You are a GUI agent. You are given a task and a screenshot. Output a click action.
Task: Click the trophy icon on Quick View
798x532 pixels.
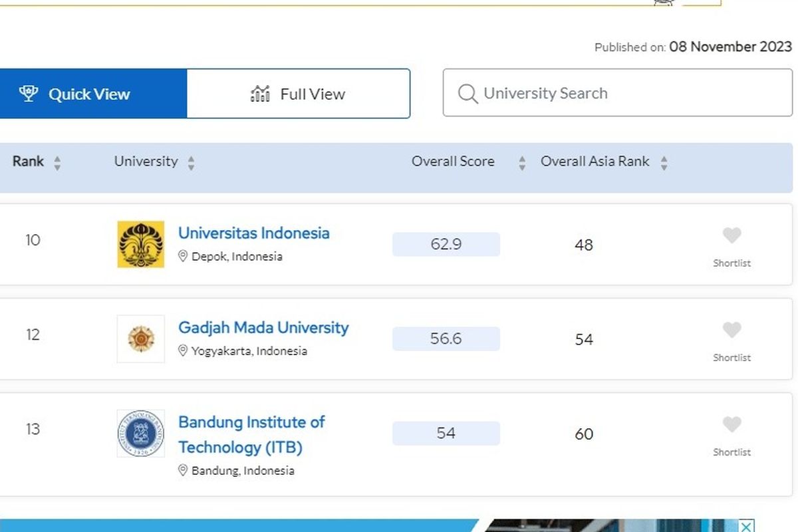(28, 93)
